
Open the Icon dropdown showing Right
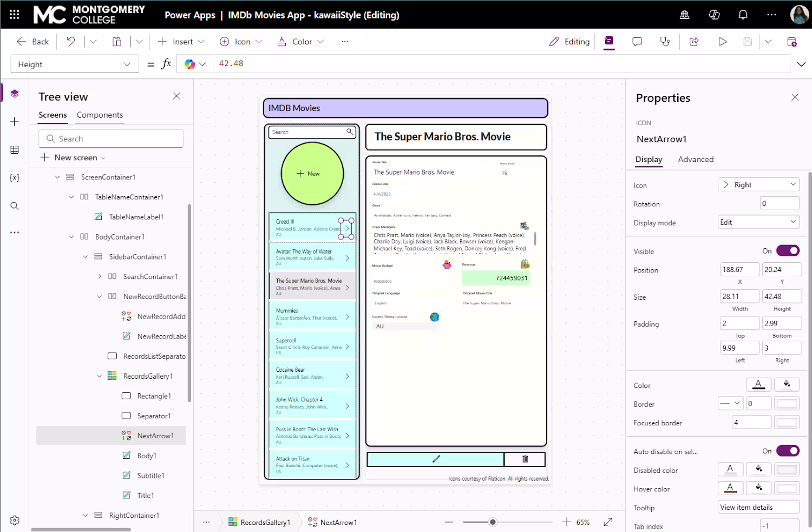tap(758, 185)
